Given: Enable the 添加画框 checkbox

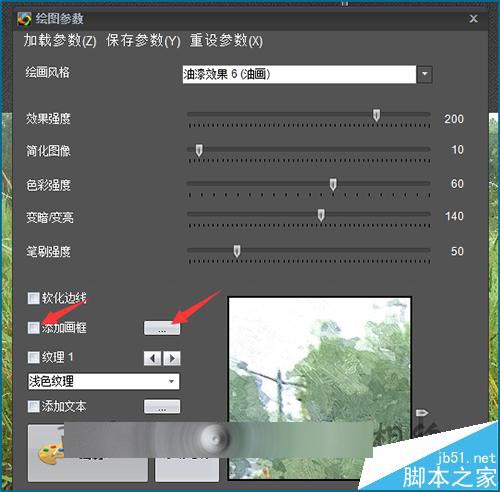Looking at the screenshot, I should click(33, 328).
